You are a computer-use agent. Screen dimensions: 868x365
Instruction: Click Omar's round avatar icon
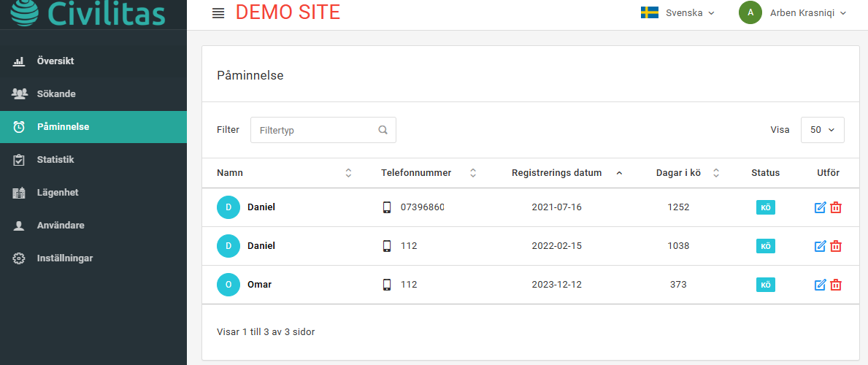[228, 285]
